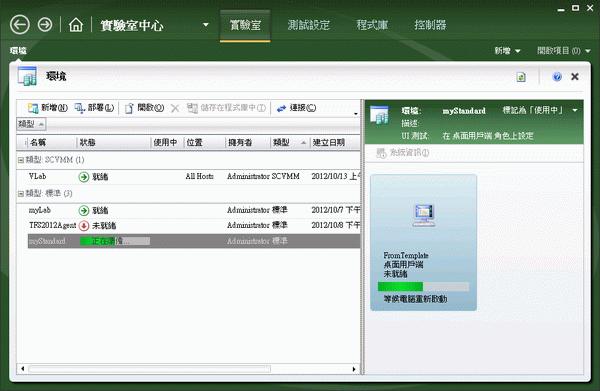This screenshot has width=600, height=391.
Task: Open the toolbar overflow arrow
Action: (x=356, y=114)
